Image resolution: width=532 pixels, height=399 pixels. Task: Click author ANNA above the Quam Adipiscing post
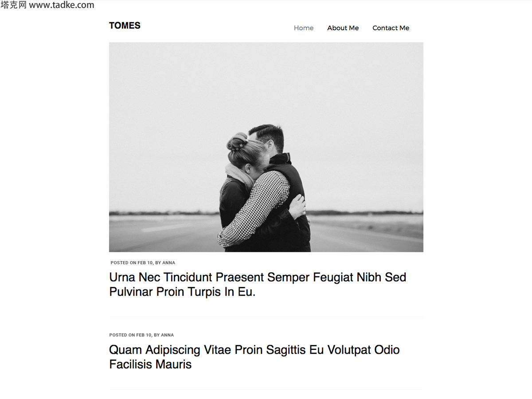click(167, 335)
